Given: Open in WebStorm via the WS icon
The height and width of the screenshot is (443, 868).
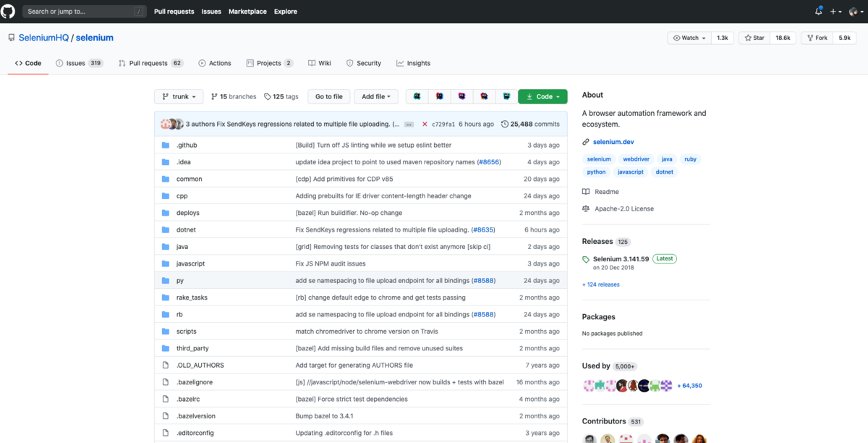Looking at the screenshot, I should tap(506, 96).
